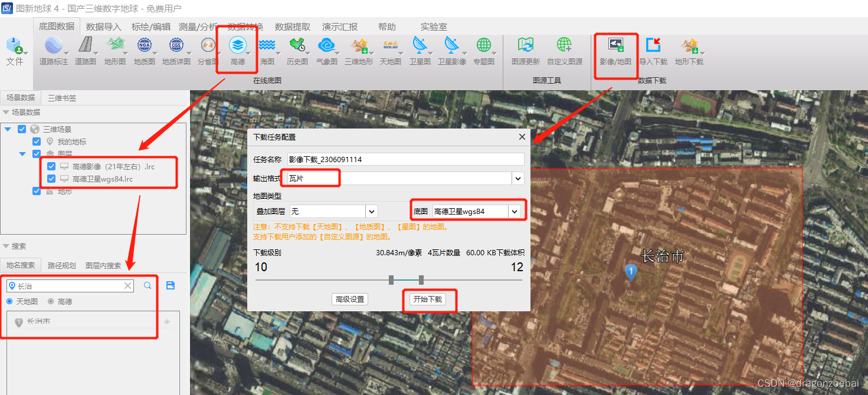
Task: Uncheck the 我的地标 checkbox
Action: pyautogui.click(x=37, y=141)
